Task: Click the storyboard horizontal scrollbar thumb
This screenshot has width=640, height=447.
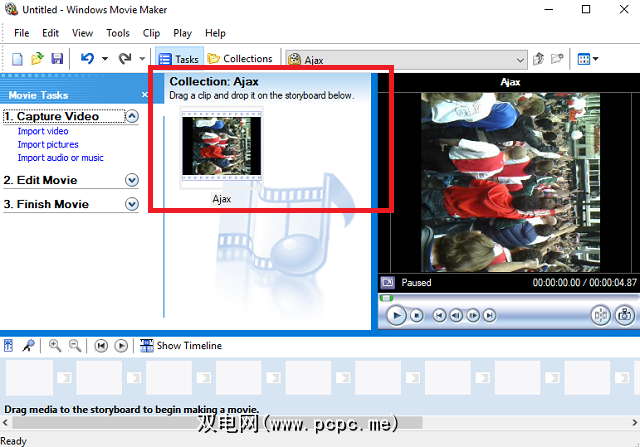Action: tap(217, 423)
